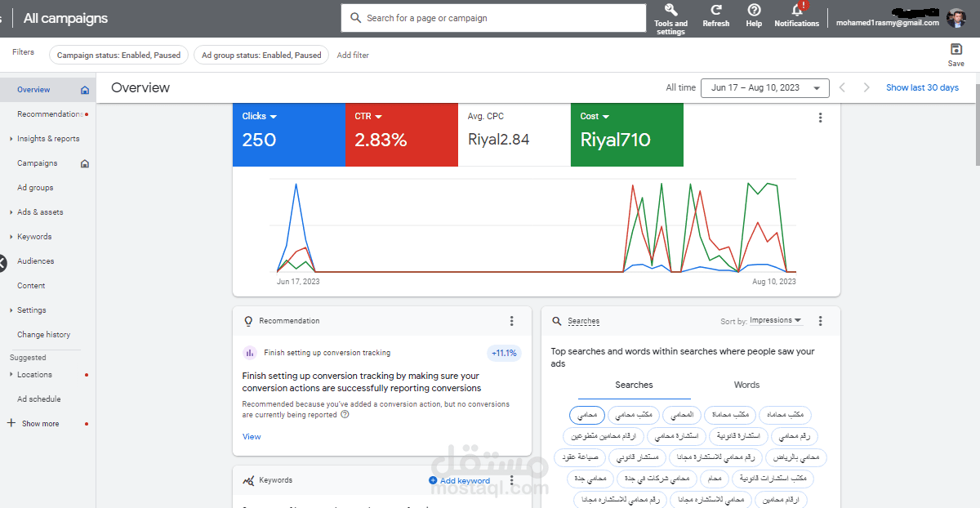Switch to the Searches tab
Image resolution: width=980 pixels, height=508 pixels.
point(635,385)
